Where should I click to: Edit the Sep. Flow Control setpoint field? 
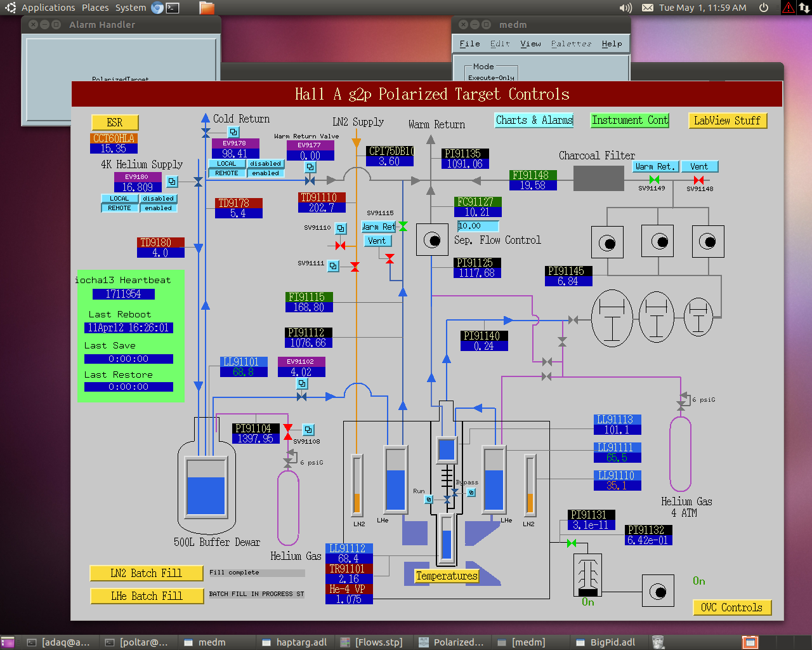(478, 226)
